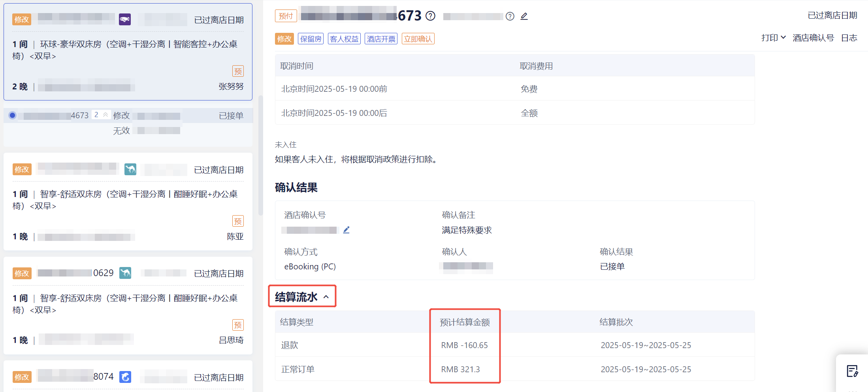
Task: Click the 全额 cancellation fee cell
Action: pyautogui.click(x=529, y=113)
